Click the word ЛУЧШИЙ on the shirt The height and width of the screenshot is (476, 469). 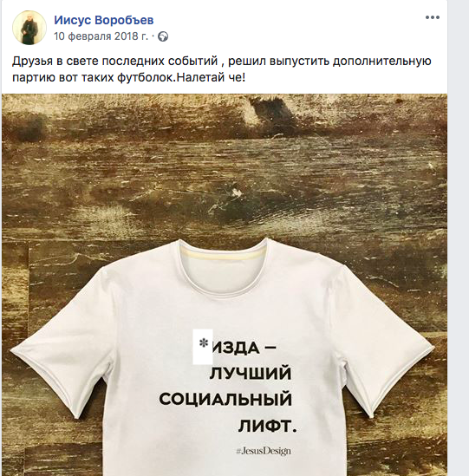pos(251,374)
